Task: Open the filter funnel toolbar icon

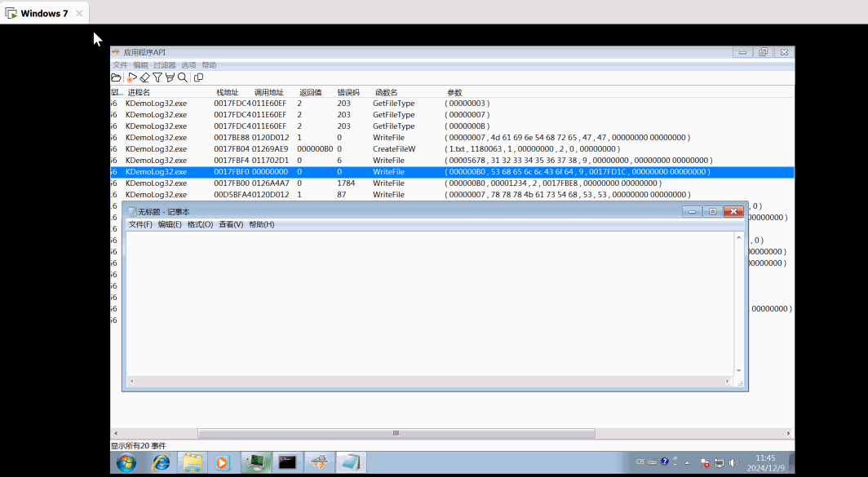Action: click(x=157, y=77)
